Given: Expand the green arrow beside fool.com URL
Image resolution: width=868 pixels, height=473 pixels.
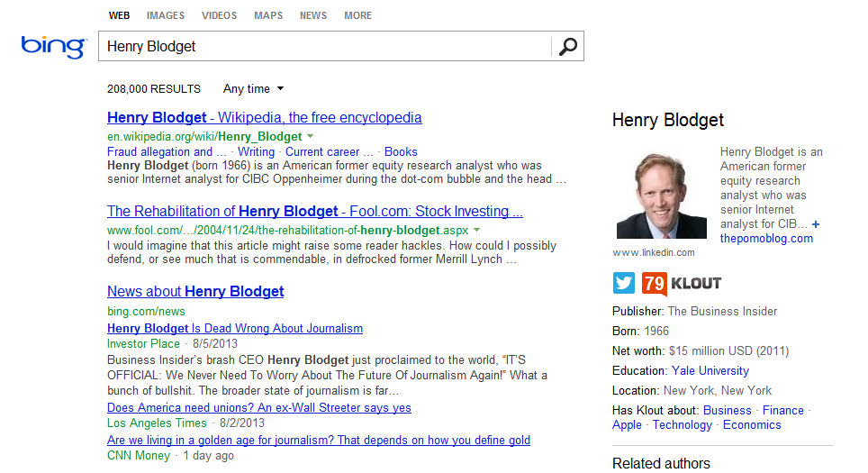Looking at the screenshot, I should pyautogui.click(x=476, y=232).
